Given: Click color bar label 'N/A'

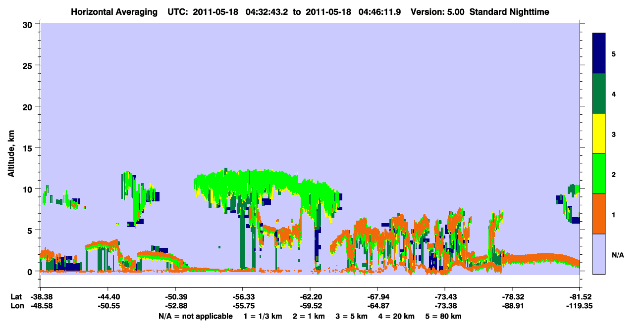Looking at the screenshot, I should pos(617,255).
